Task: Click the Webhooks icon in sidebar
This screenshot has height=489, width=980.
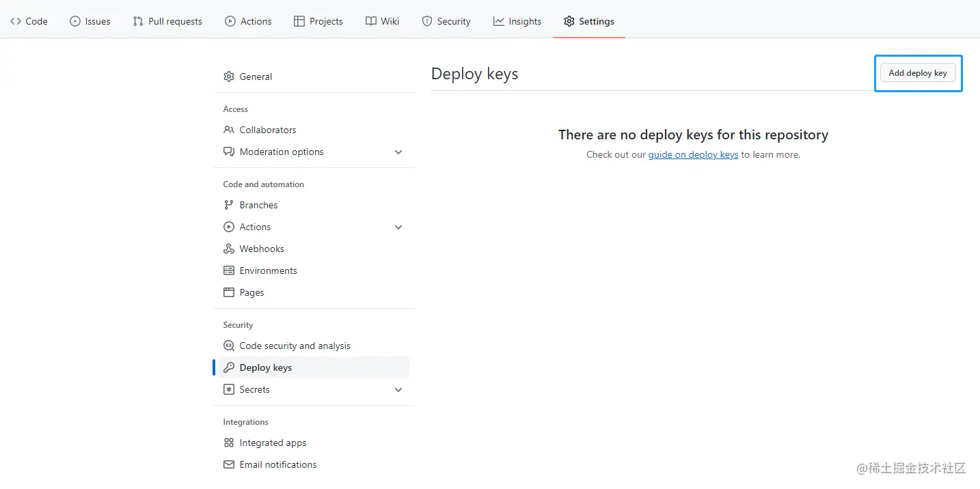Action: pyautogui.click(x=229, y=249)
